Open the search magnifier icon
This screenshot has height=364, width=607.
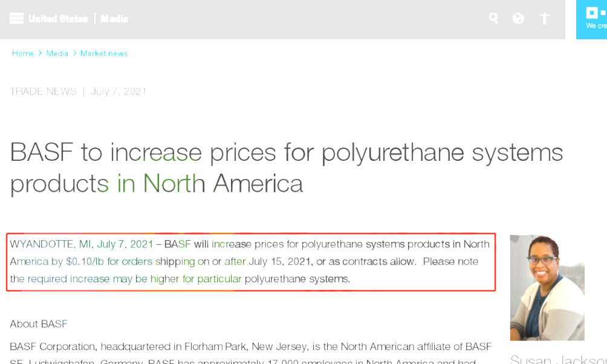click(493, 18)
